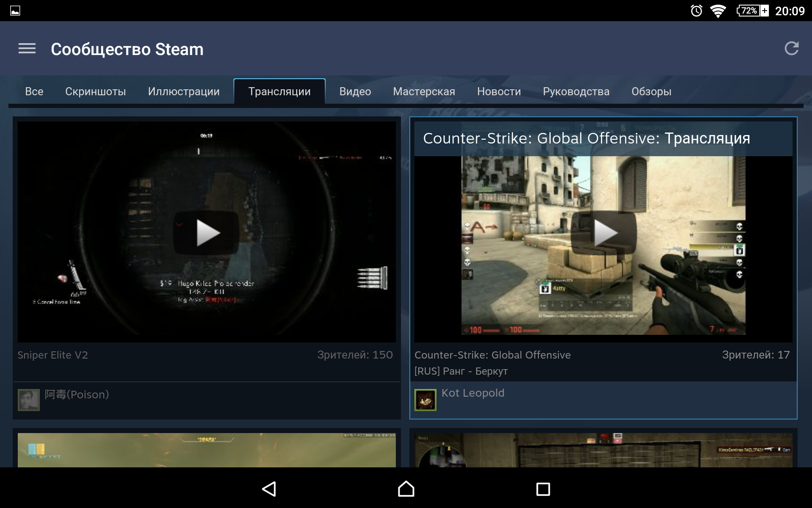Open 阿毒(Poison) user avatar

pyautogui.click(x=28, y=400)
